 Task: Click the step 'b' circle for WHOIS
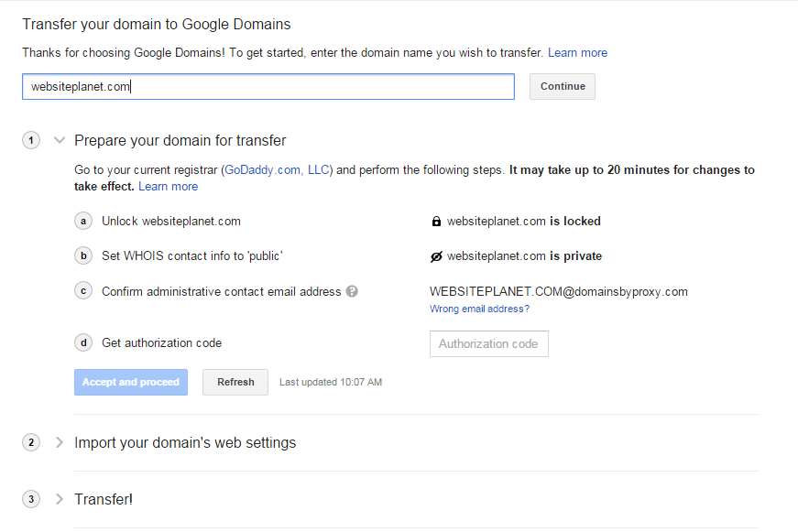coord(83,255)
